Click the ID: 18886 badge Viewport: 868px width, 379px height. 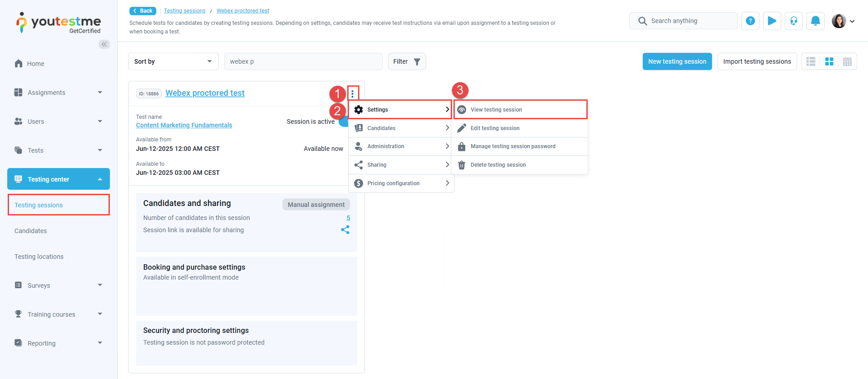[149, 94]
